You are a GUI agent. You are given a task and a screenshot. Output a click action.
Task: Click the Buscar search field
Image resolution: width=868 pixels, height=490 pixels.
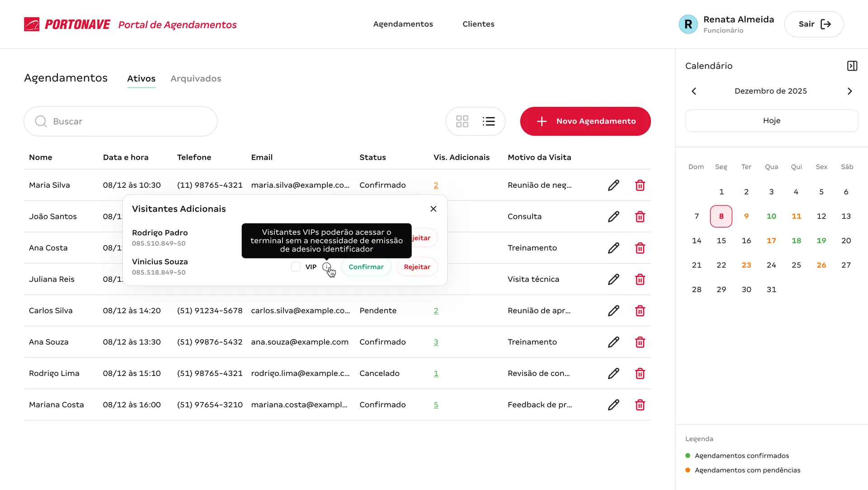click(121, 121)
